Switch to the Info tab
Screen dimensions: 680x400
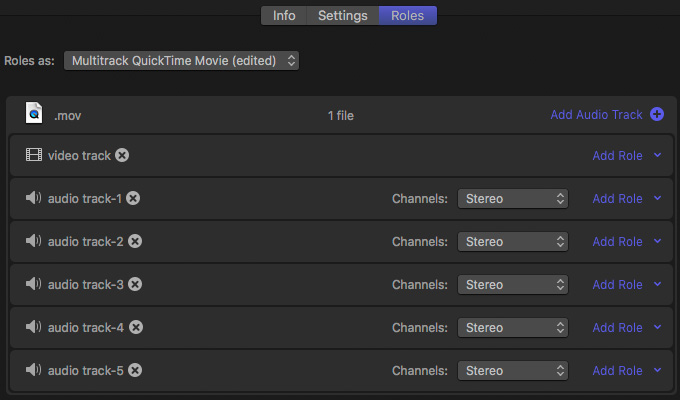coord(284,16)
